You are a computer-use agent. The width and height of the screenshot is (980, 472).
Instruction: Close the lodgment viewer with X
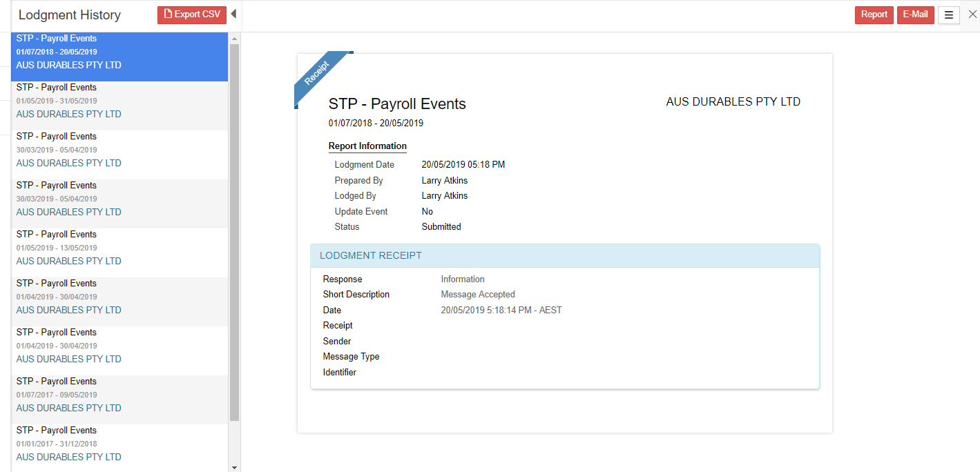click(x=972, y=14)
